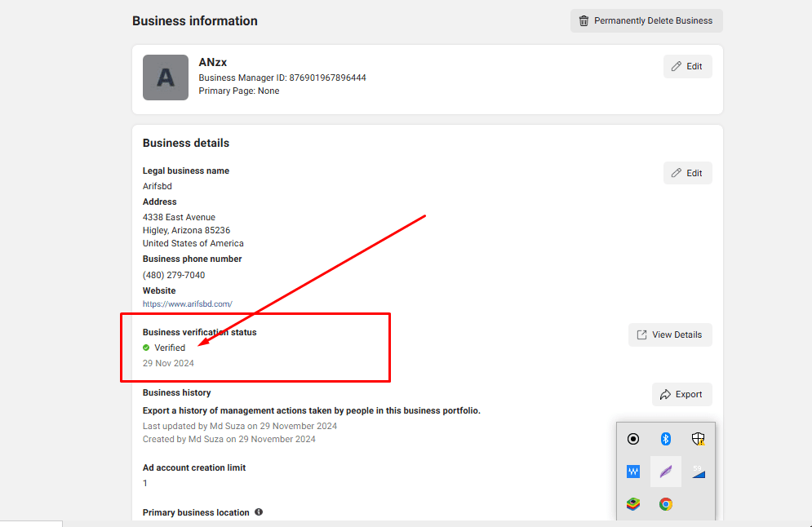Click the ANzx business avatar thumbnail

tap(166, 77)
